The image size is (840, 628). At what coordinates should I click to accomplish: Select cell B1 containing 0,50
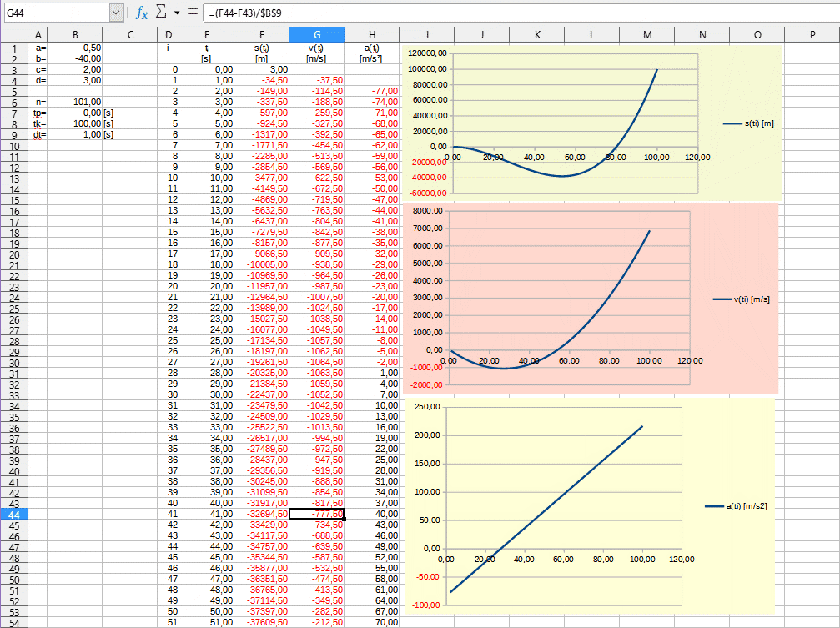(x=75, y=48)
